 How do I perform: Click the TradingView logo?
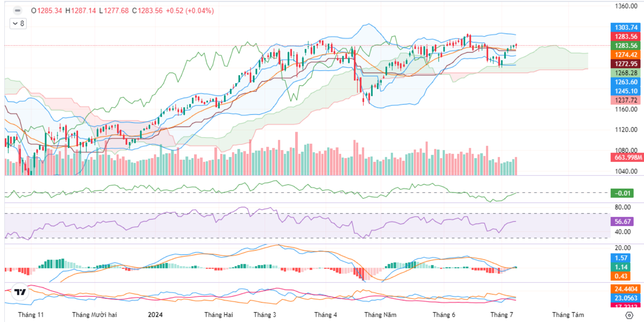pyautogui.click(x=19, y=292)
